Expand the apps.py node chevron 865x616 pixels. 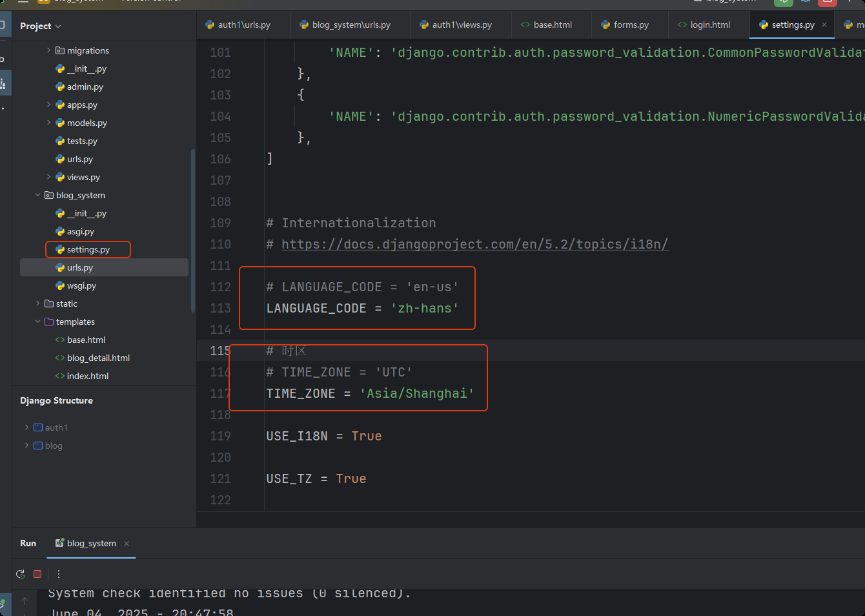[x=48, y=105]
